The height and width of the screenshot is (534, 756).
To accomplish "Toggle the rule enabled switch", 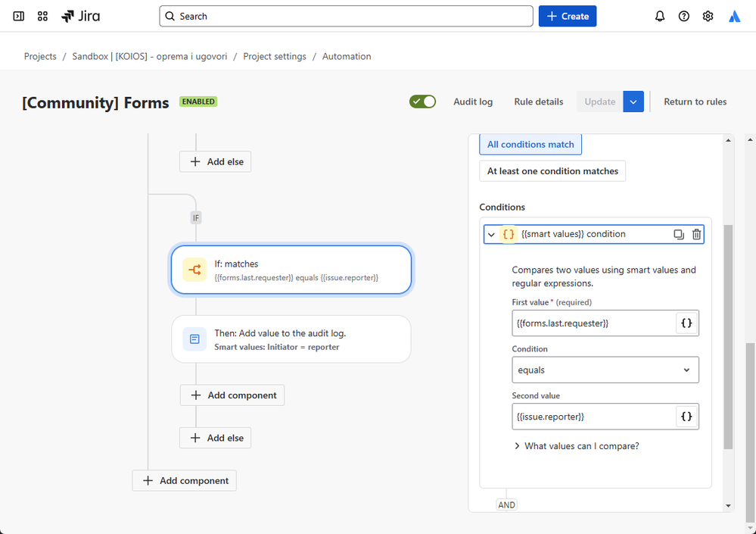I will tap(422, 101).
